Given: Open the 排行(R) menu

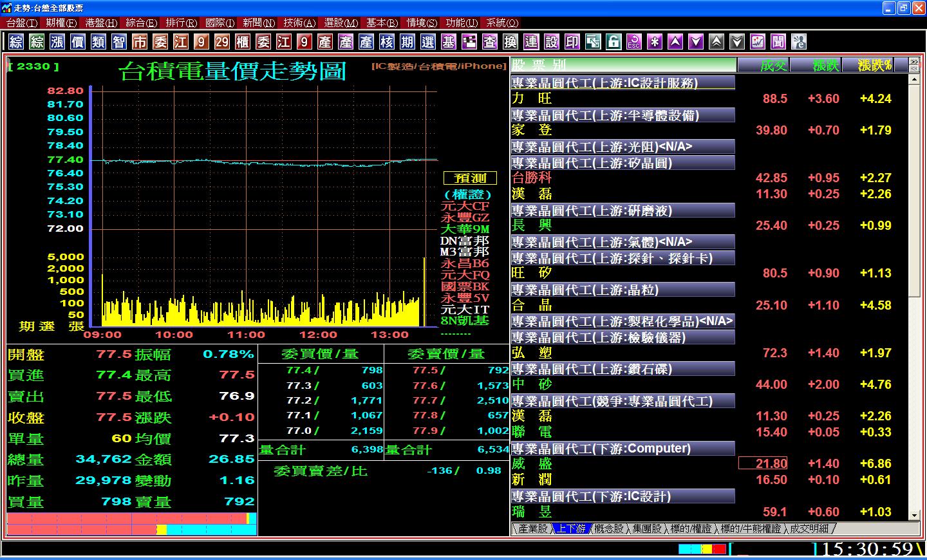Looking at the screenshot, I should 181,23.
